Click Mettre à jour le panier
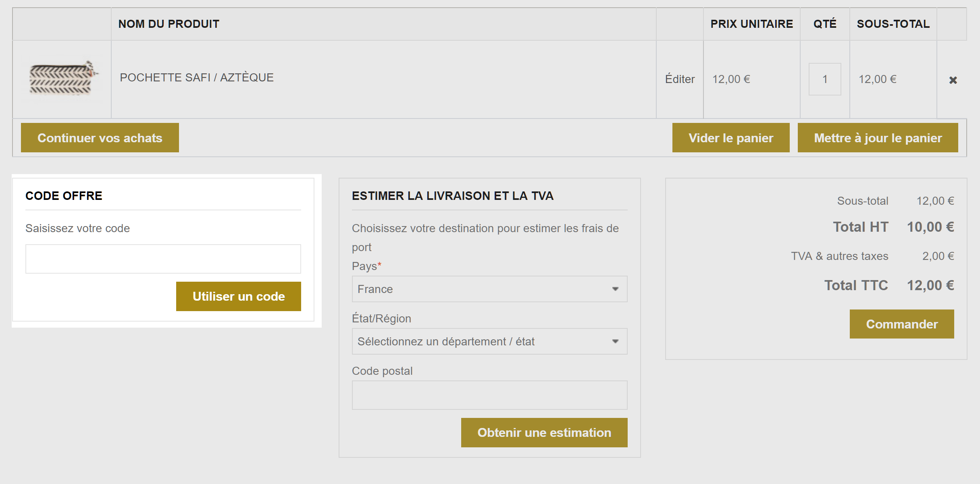This screenshot has height=484, width=980. click(878, 138)
